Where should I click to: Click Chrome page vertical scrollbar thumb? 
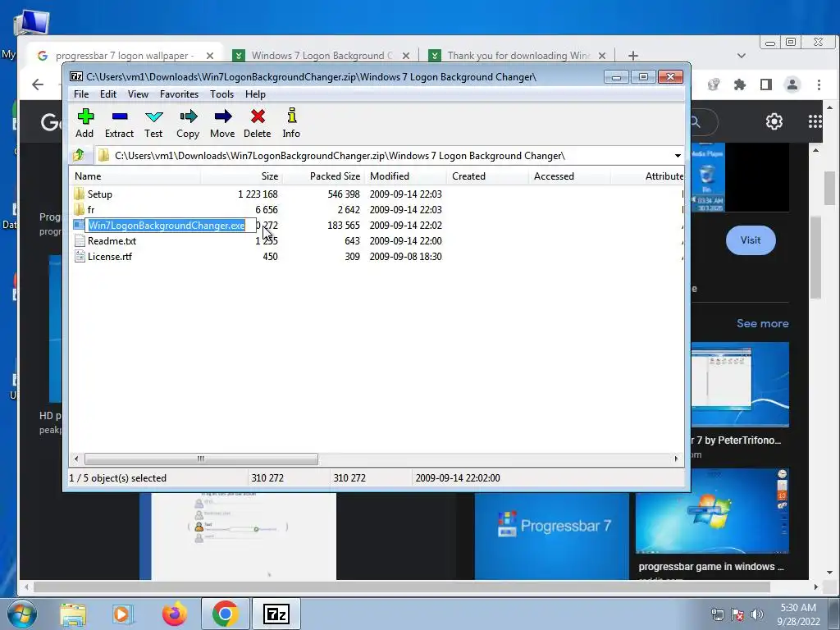[x=830, y=188]
